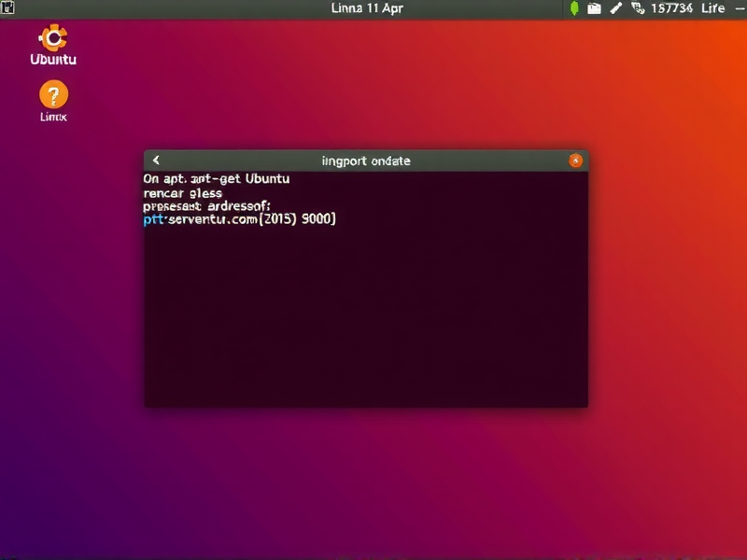Click the back chevron on terminal title bar
This screenshot has width=747, height=560.
pos(155,160)
